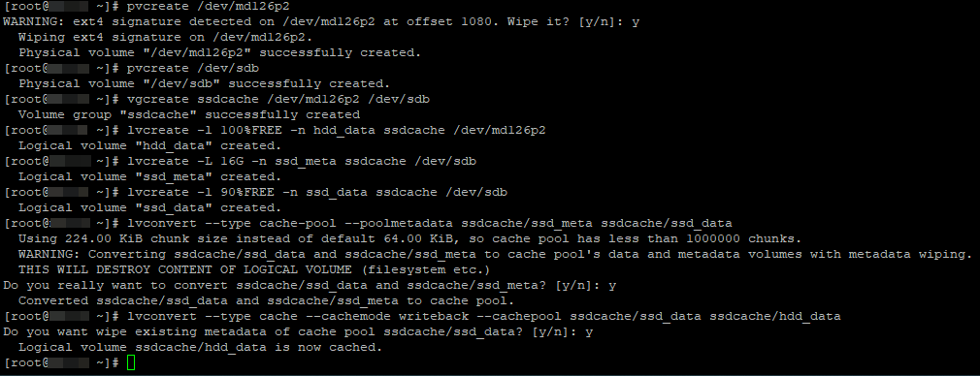Click 'Physical volume "/dev/sdb" successfully created' line

205,83
